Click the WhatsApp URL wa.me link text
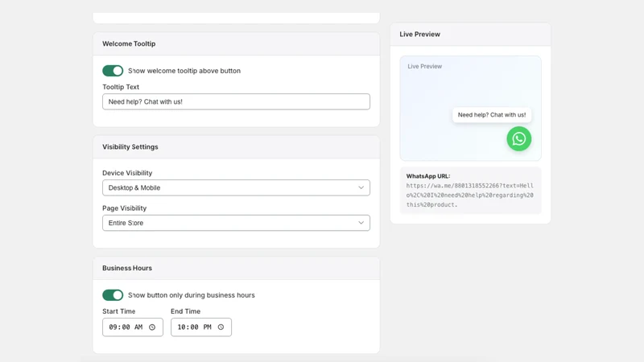 470,195
